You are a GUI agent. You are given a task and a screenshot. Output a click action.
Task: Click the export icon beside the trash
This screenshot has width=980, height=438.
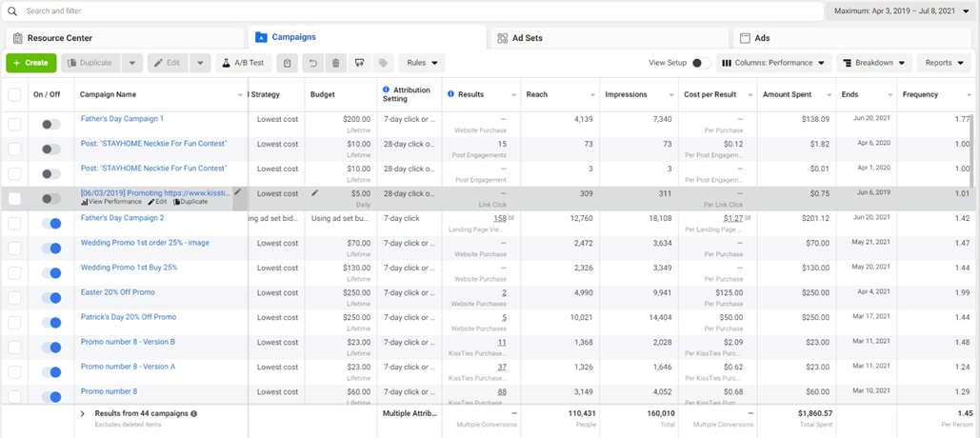(x=359, y=63)
